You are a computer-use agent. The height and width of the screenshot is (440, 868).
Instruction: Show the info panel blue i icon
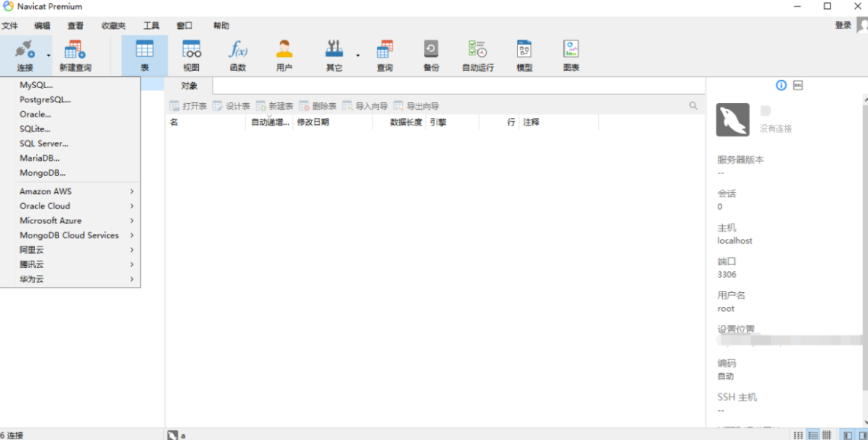(x=781, y=85)
